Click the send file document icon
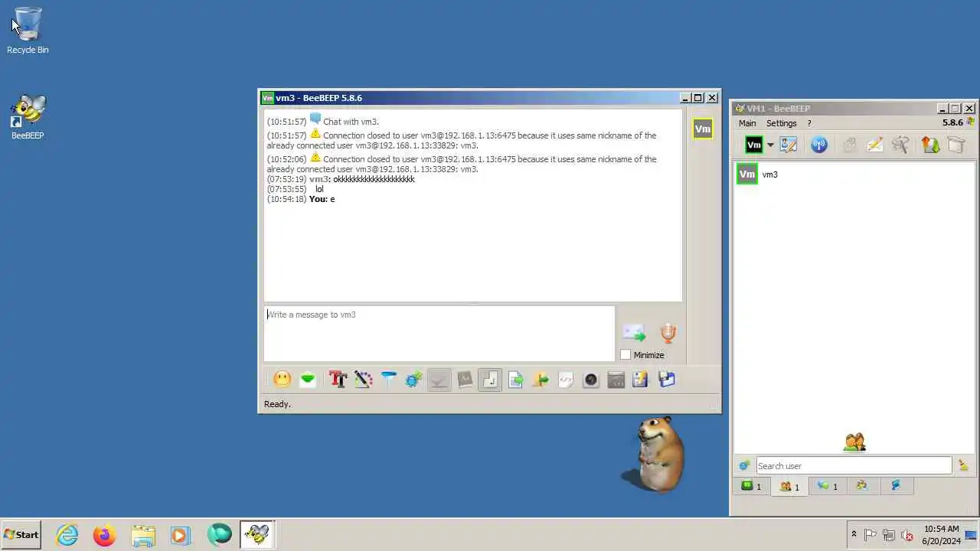Screen dimensions: 980x551 515,380
